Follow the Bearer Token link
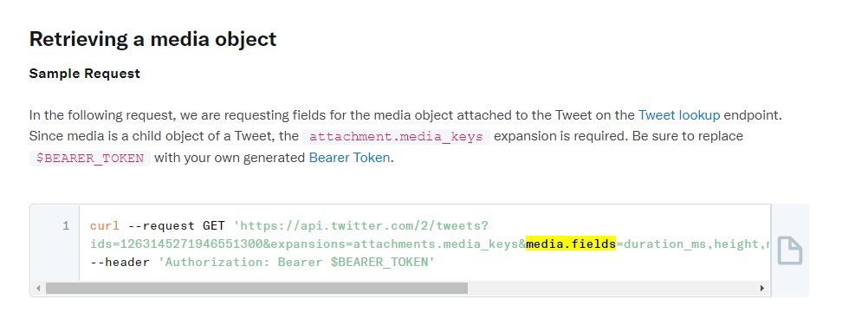Viewport: 868px width, 312px height. pyautogui.click(x=349, y=158)
